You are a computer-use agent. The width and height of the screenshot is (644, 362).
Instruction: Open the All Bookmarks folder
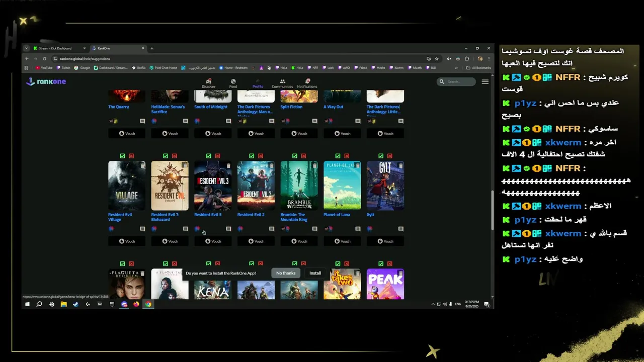pos(479,67)
